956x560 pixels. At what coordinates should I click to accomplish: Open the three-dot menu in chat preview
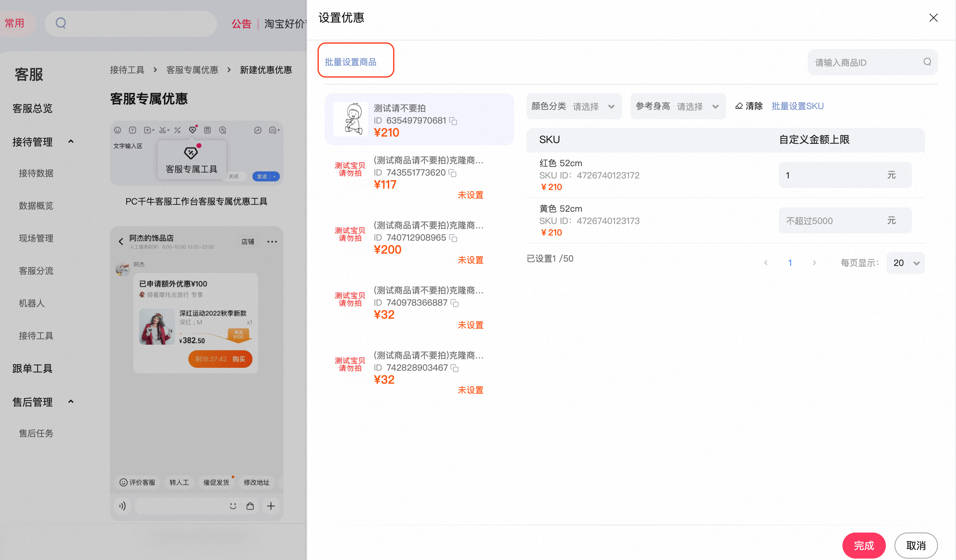[x=272, y=241]
